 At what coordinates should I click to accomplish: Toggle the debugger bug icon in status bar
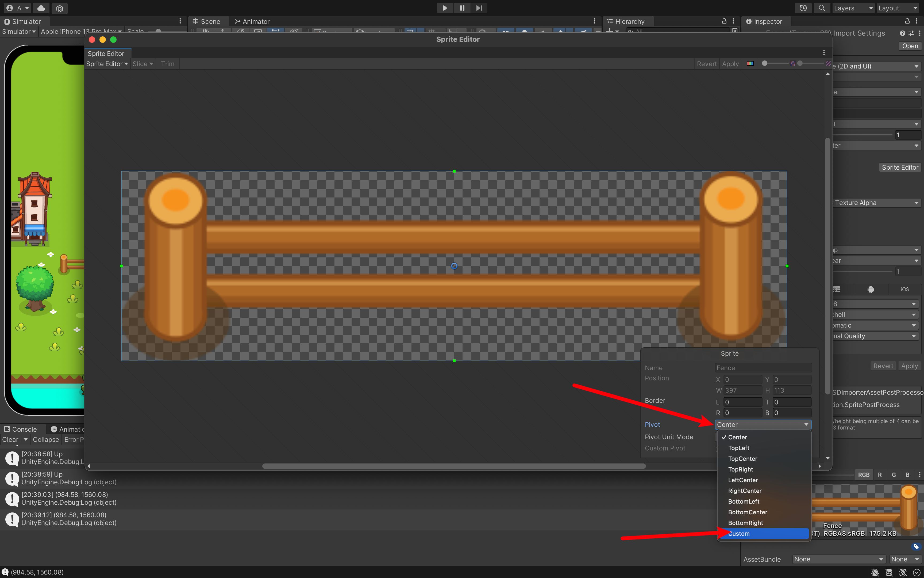point(875,572)
